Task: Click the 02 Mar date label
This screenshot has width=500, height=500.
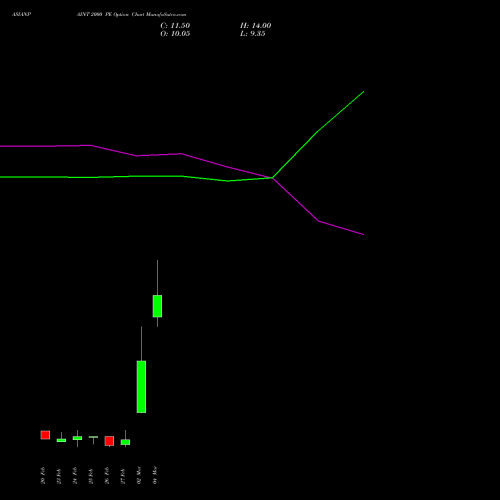Action: 139,475
